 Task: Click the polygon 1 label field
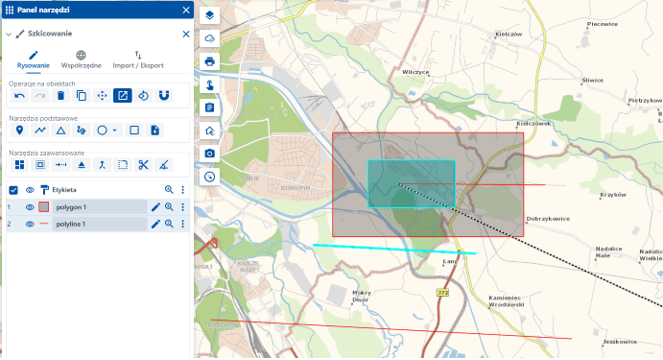click(100, 207)
